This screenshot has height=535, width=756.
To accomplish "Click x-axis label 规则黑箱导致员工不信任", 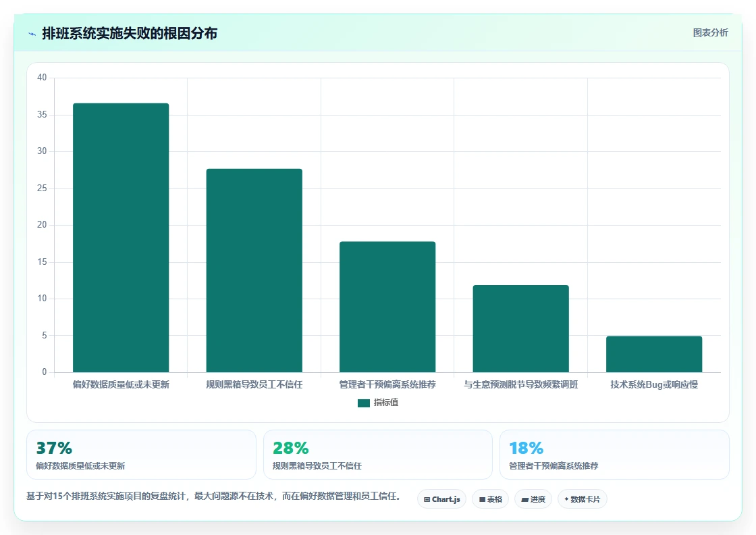I will pos(254,385).
